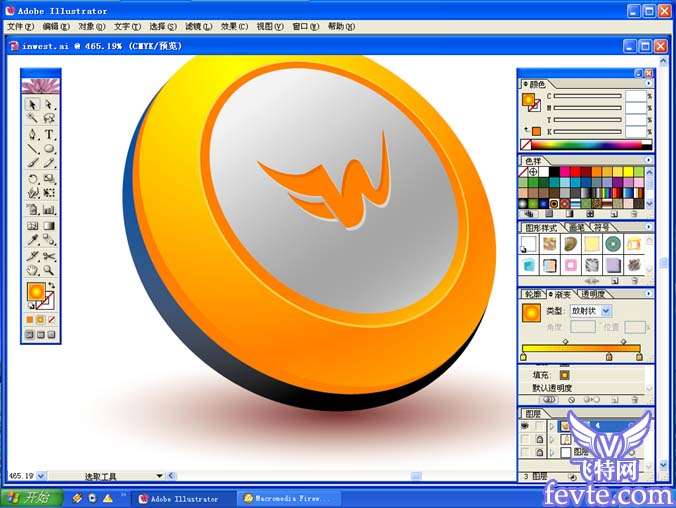Show the second layer via visibility box
The width and height of the screenshot is (676, 508).
click(x=525, y=439)
